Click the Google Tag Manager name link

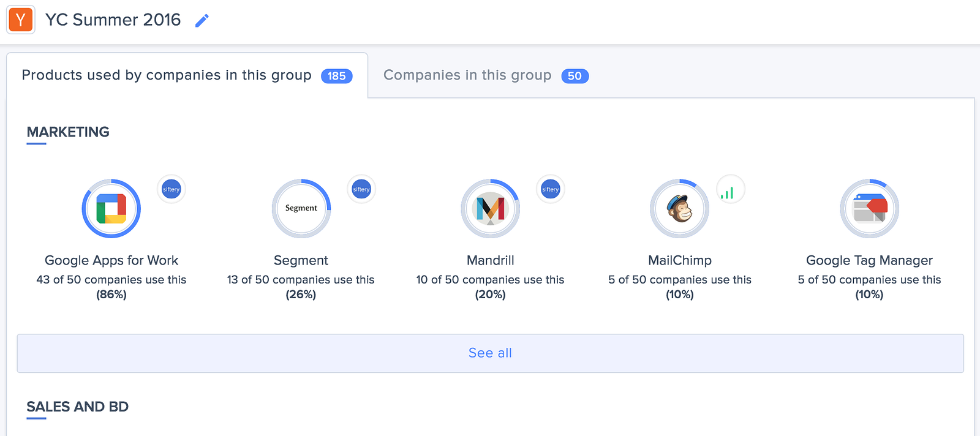pyautogui.click(x=869, y=260)
